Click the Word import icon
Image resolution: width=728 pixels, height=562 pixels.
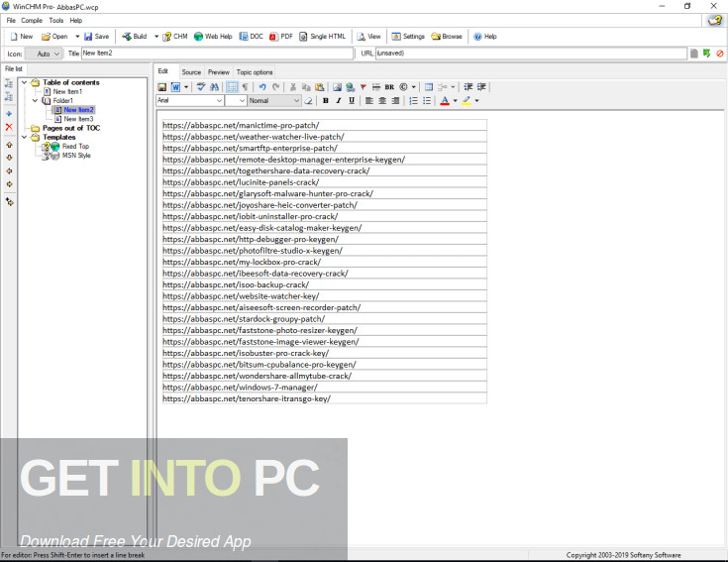175,87
